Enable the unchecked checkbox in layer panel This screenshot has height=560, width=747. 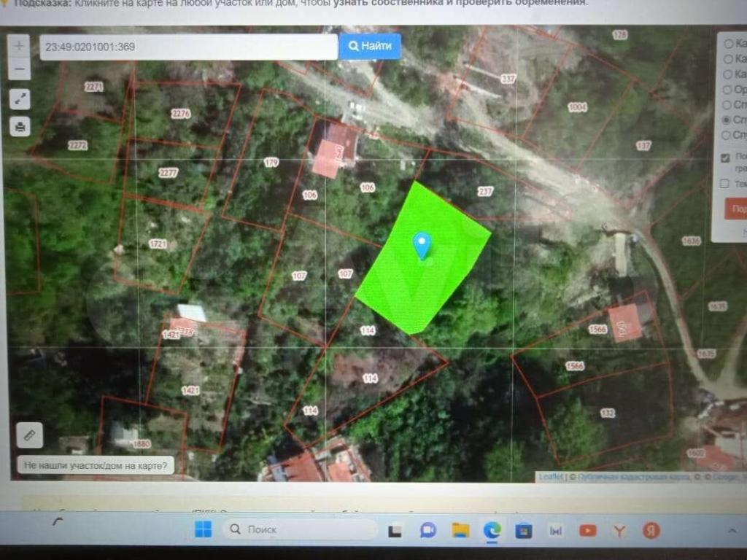(x=724, y=184)
